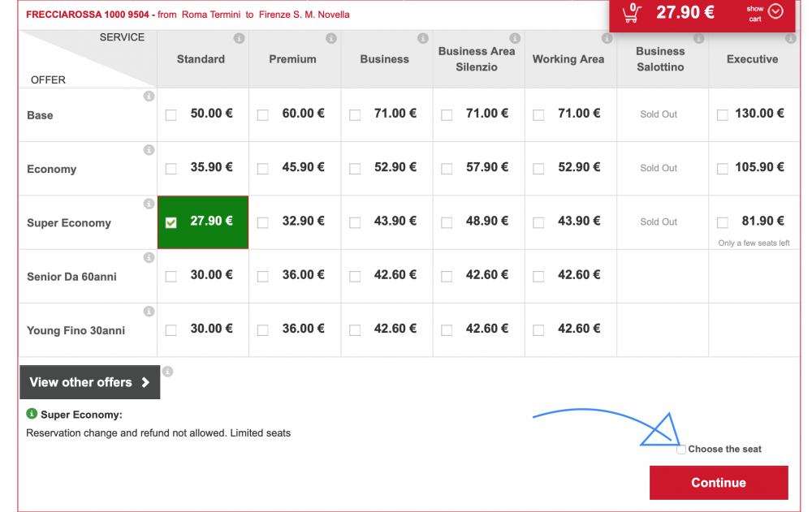Viewport: 812px width, 512px height.
Task: Select Economy Business Area Silenzio 57.90 €
Action: click(447, 169)
